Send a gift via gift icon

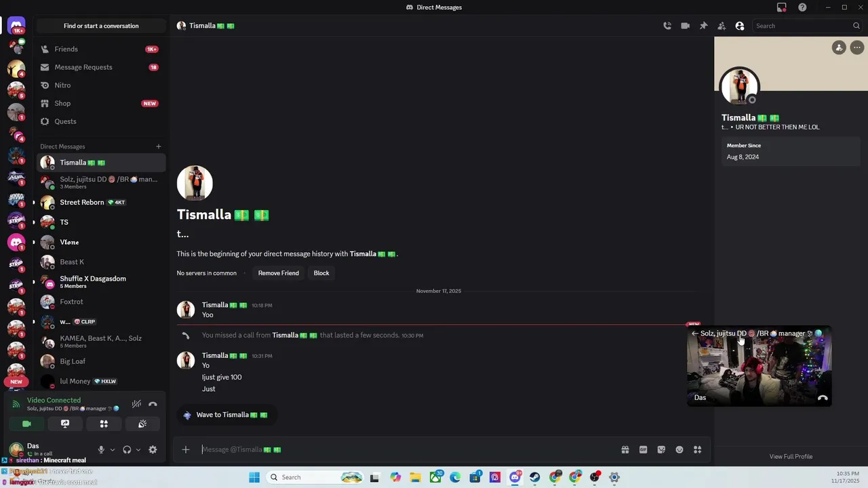point(625,449)
